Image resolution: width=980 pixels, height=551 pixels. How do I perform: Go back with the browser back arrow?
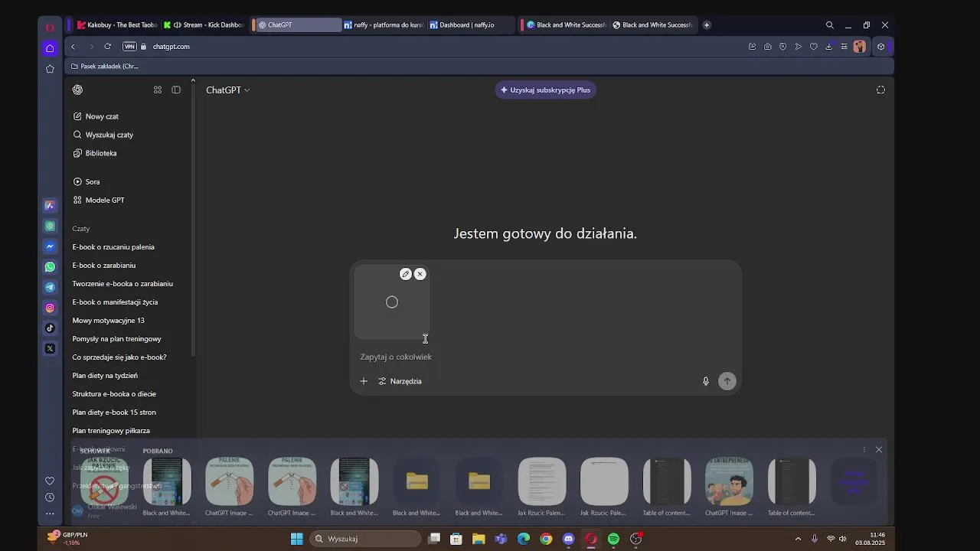tap(73, 47)
